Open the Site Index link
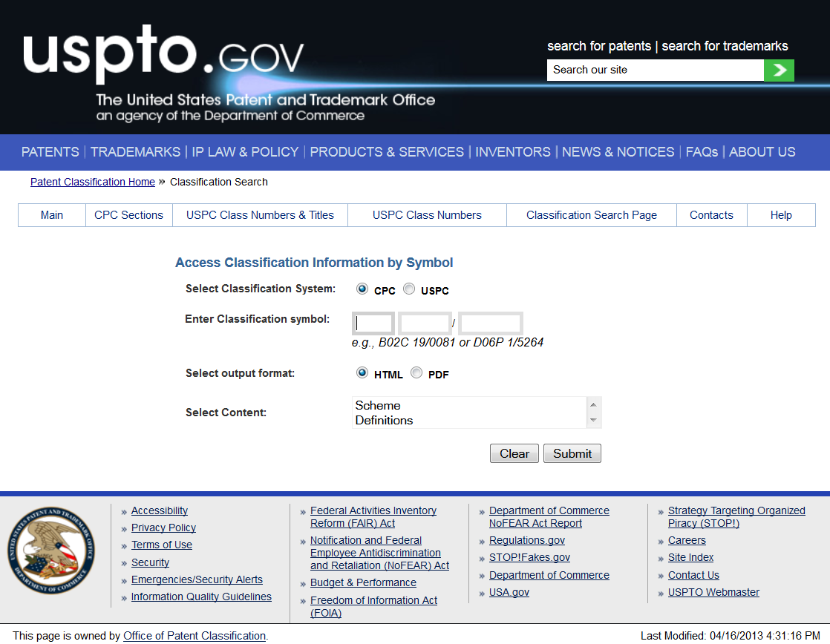 pyautogui.click(x=690, y=557)
